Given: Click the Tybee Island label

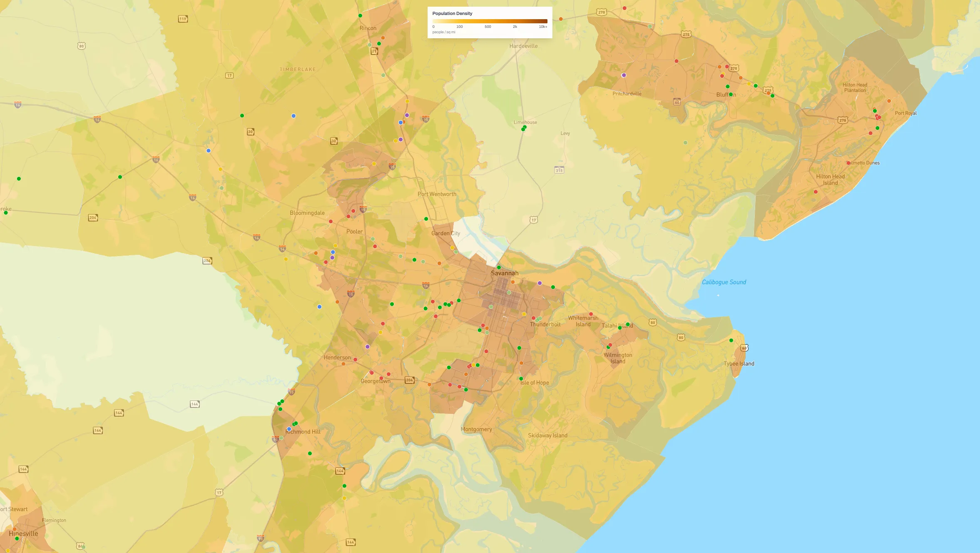Looking at the screenshot, I should 739,364.
